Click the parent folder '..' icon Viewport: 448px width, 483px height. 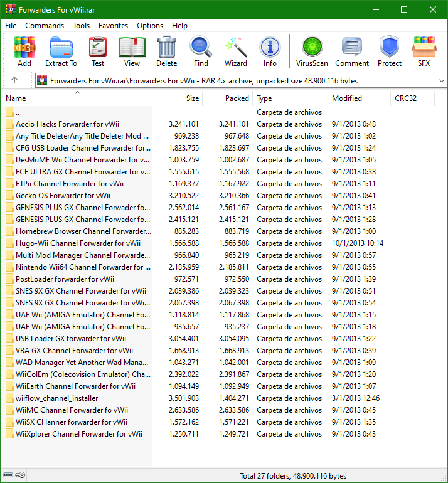coord(9,112)
